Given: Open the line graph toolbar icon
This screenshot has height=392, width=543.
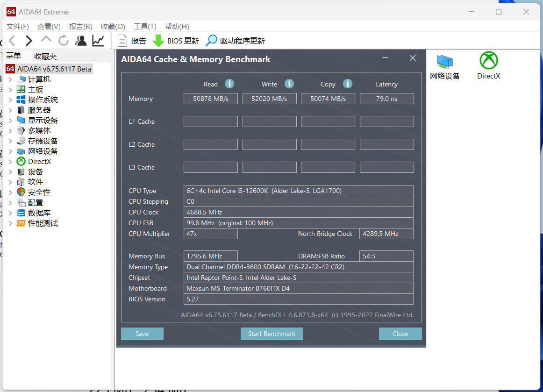Looking at the screenshot, I should pos(98,41).
